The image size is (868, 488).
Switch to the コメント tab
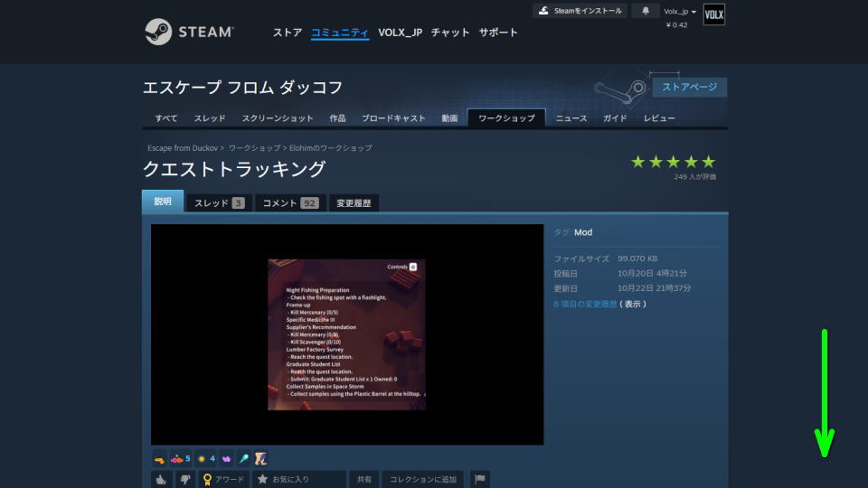(x=289, y=202)
